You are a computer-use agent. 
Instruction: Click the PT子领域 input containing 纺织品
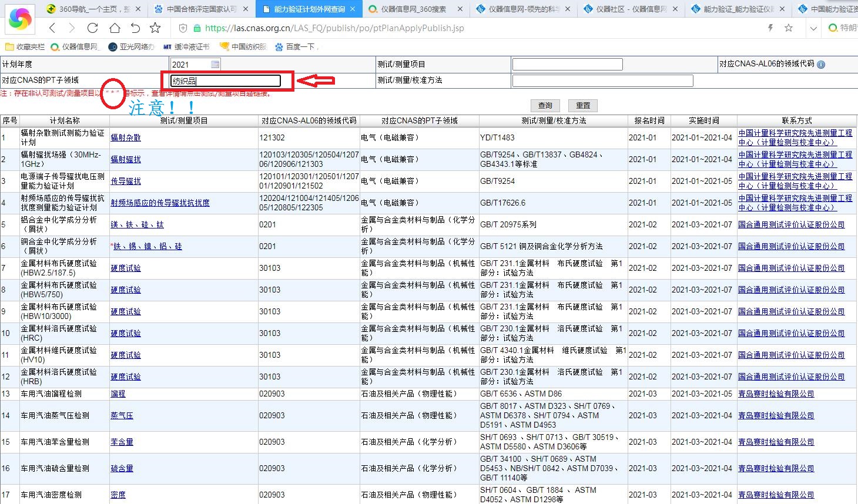pos(226,80)
